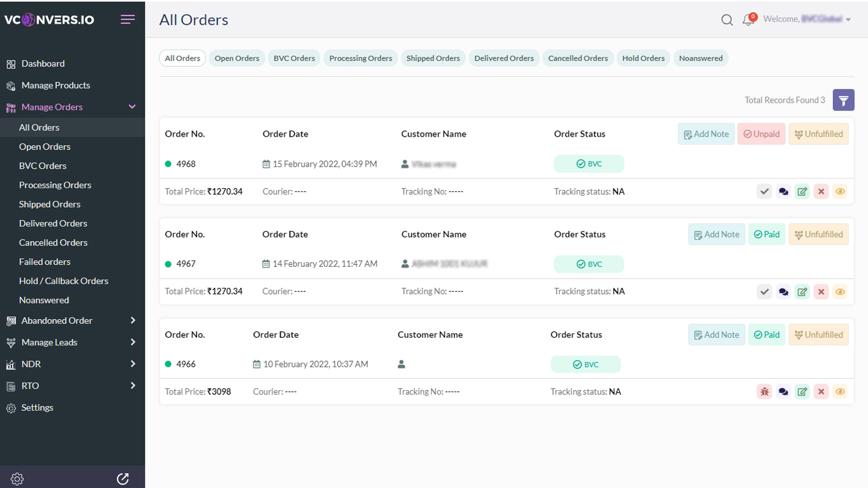This screenshot has height=488, width=868.
Task: Open the search icon in the header
Action: tap(727, 20)
